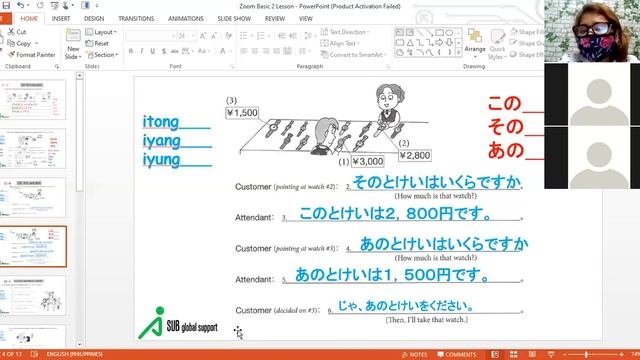Toggle Underline formatting
Screen dimensions: 640x360
tap(153, 51)
